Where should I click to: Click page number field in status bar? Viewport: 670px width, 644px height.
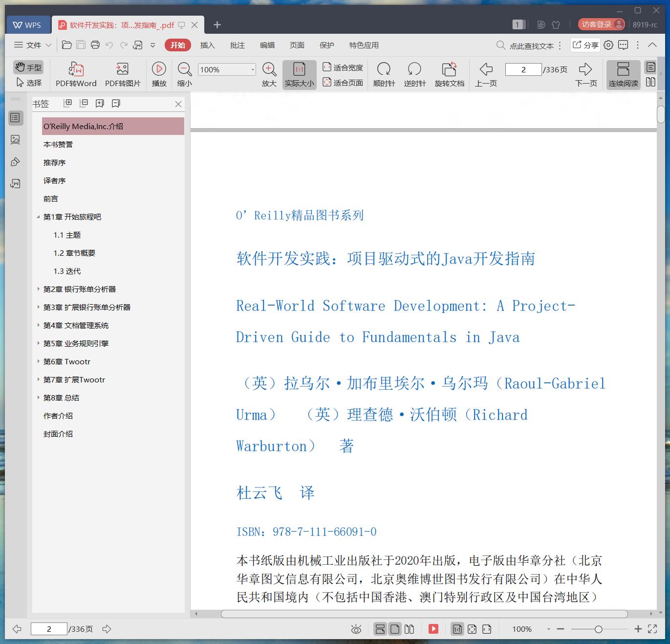49,629
